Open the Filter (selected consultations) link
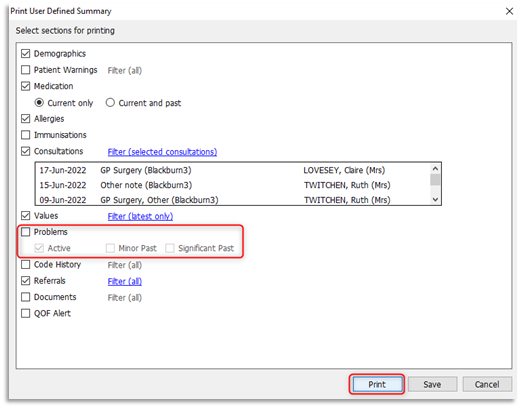520x408 pixels. 162,152
